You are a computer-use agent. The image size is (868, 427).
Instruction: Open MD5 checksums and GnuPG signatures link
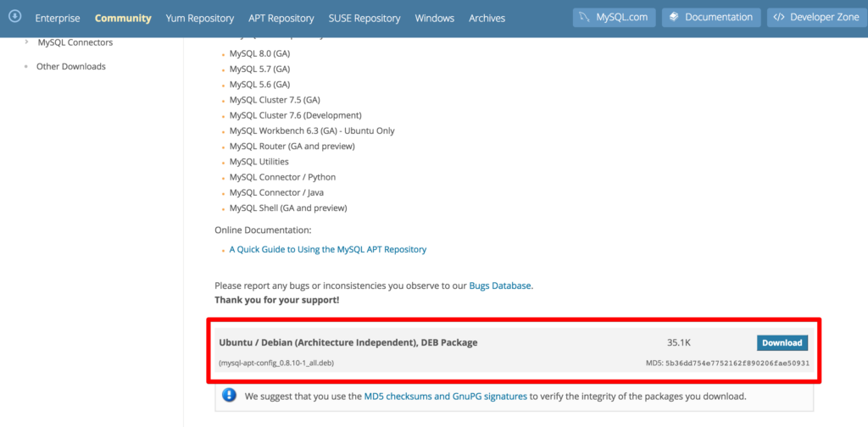446,396
